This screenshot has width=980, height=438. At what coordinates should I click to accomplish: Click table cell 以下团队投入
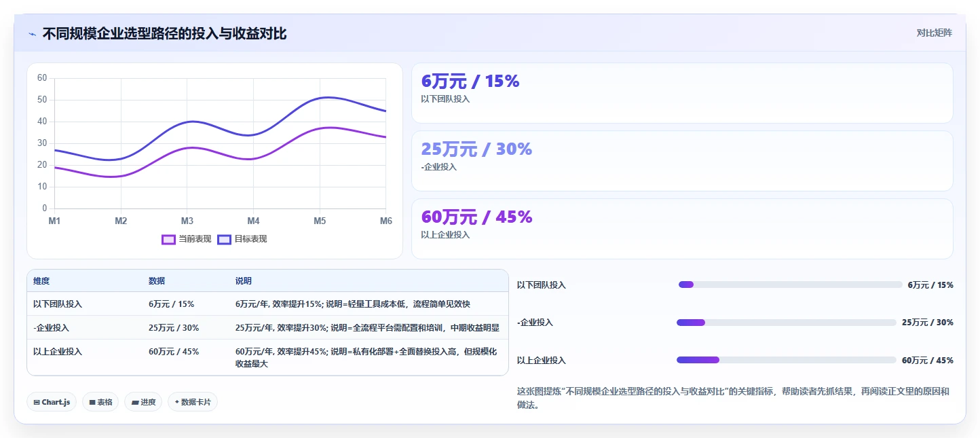[58, 304]
